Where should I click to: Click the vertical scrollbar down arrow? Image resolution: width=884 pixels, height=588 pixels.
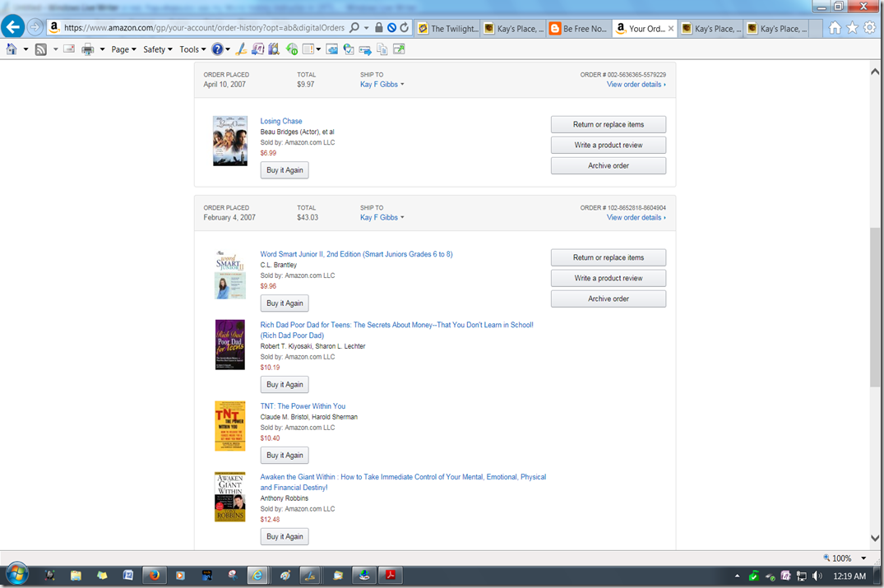point(874,539)
